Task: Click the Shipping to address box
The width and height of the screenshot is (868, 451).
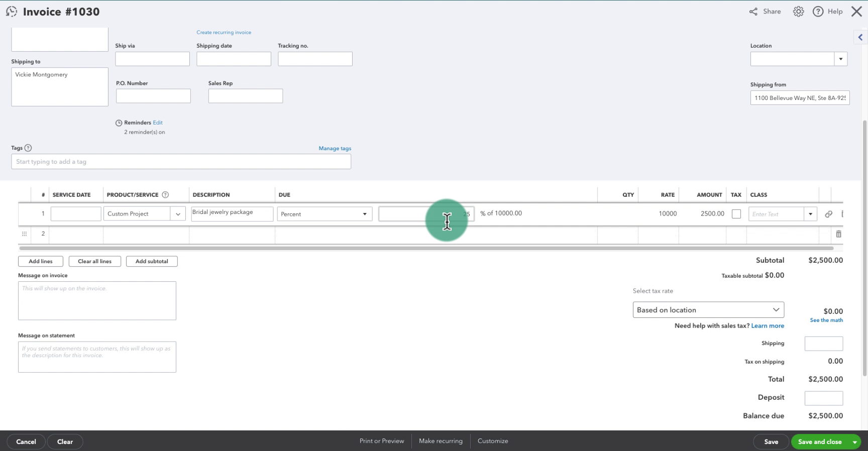Action: click(x=60, y=87)
